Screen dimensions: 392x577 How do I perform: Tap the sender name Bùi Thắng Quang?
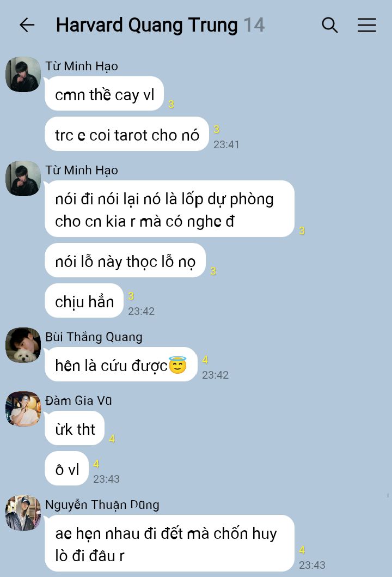(94, 337)
